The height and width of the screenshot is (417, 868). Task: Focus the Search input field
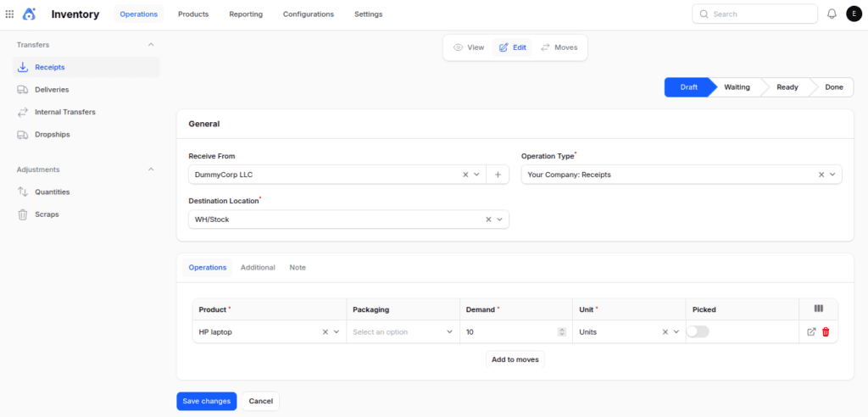pyautogui.click(x=754, y=14)
